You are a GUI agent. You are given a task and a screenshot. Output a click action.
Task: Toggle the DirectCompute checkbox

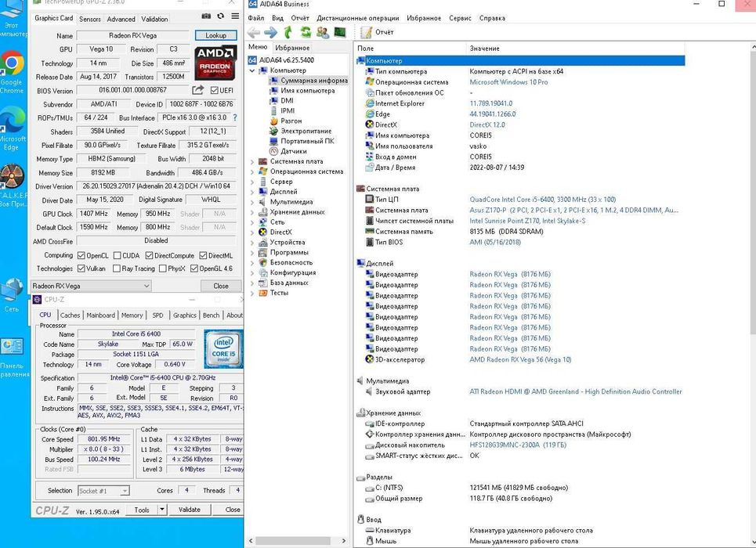point(149,255)
